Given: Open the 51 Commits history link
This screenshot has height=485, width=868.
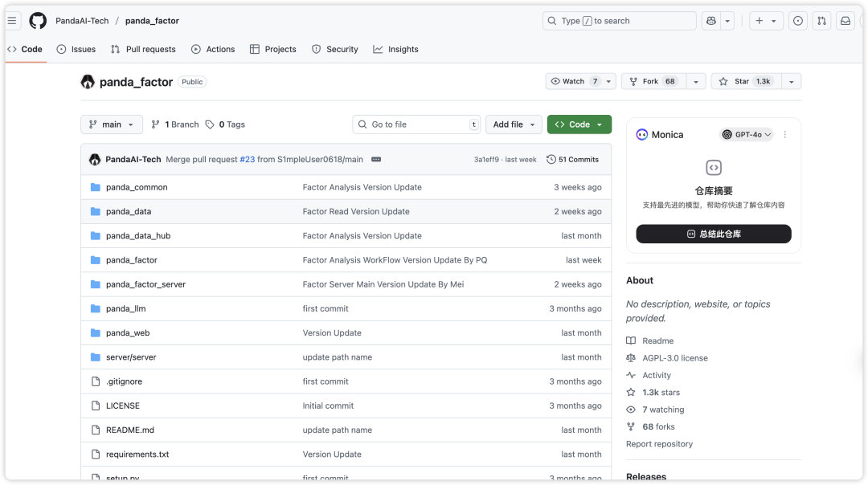Looking at the screenshot, I should point(572,160).
